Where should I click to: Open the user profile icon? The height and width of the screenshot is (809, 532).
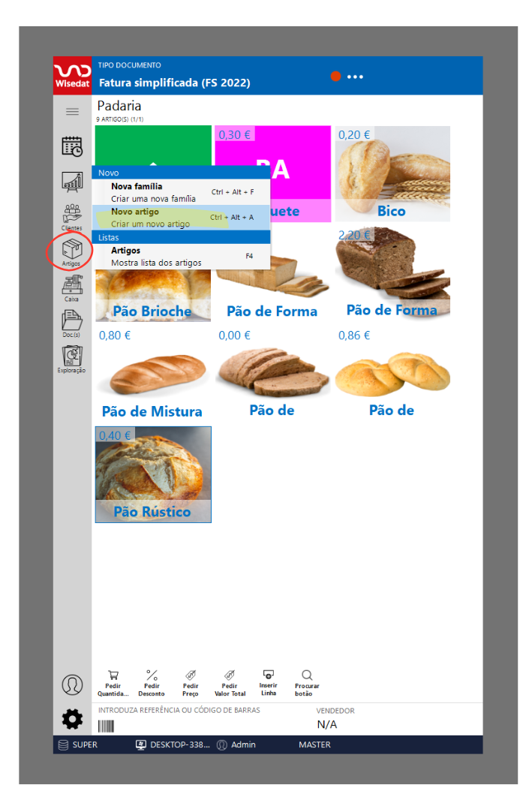[x=72, y=684]
